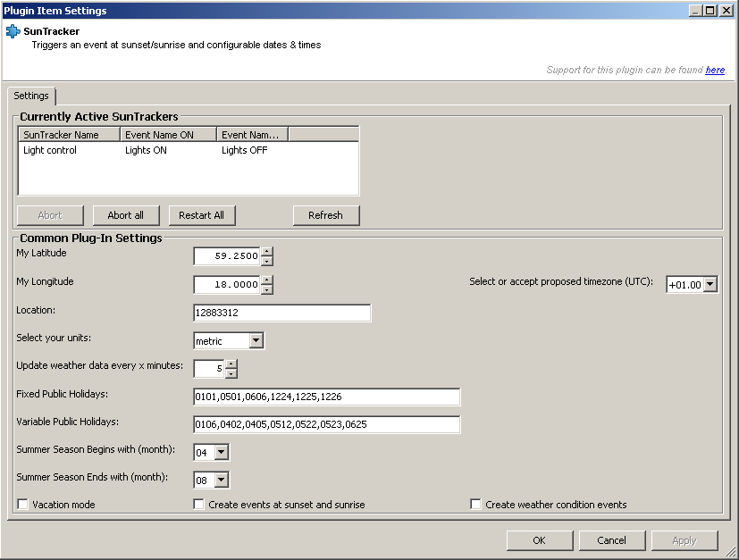Image resolution: width=739 pixels, height=560 pixels.
Task: Click the Restart All button
Action: tap(201, 215)
